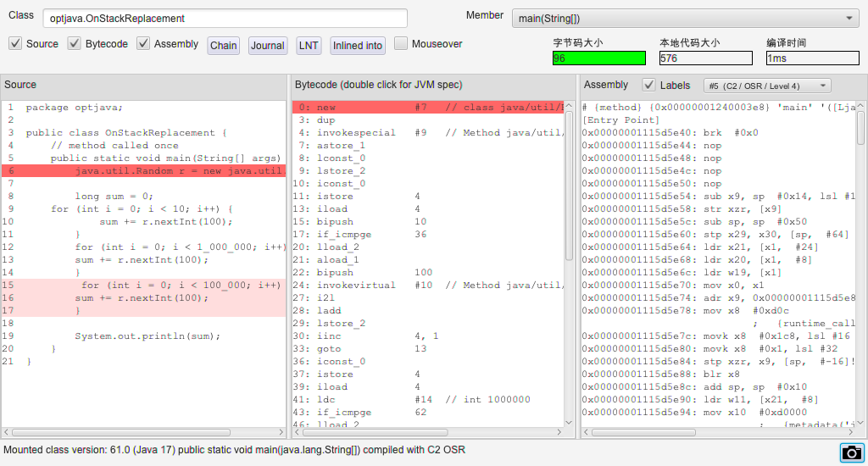Image resolution: width=868 pixels, height=466 pixels.
Task: Click the Chain button
Action: [x=224, y=46]
